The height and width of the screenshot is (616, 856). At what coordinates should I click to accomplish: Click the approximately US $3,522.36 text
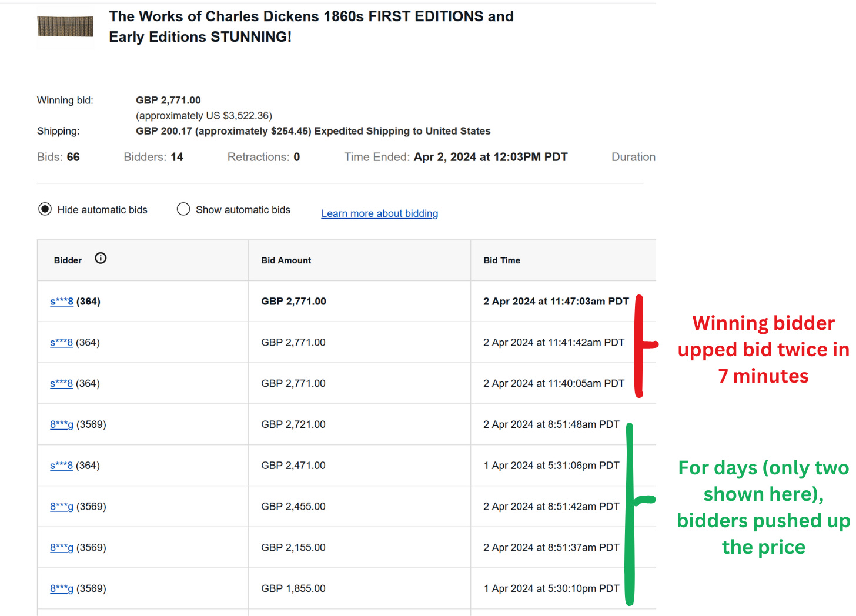click(204, 116)
